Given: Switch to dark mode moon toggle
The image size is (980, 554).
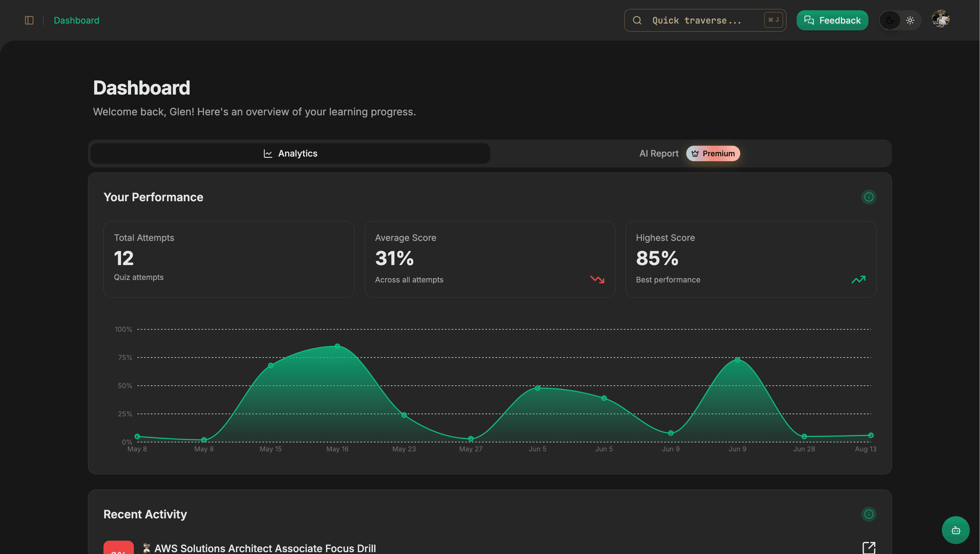Looking at the screenshot, I should tap(890, 20).
